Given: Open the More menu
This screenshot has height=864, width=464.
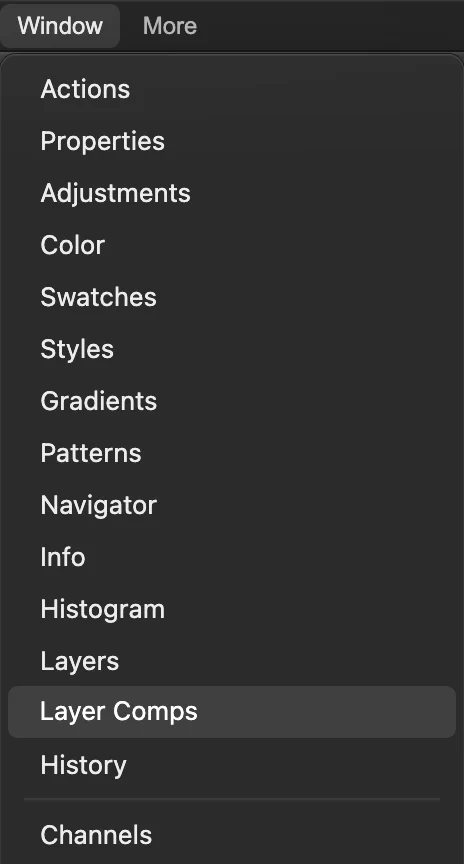Looking at the screenshot, I should pyautogui.click(x=170, y=26).
